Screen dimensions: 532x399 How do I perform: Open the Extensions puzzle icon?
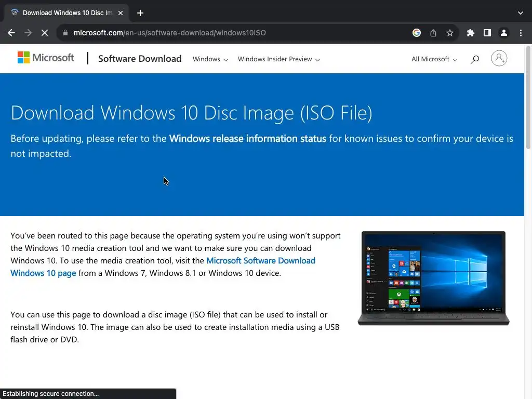coord(470,33)
